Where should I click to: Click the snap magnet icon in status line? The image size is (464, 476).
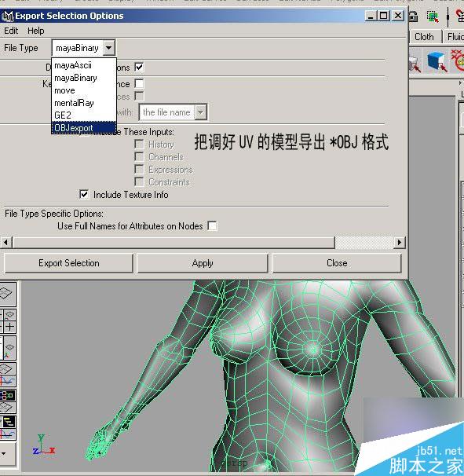click(x=460, y=16)
